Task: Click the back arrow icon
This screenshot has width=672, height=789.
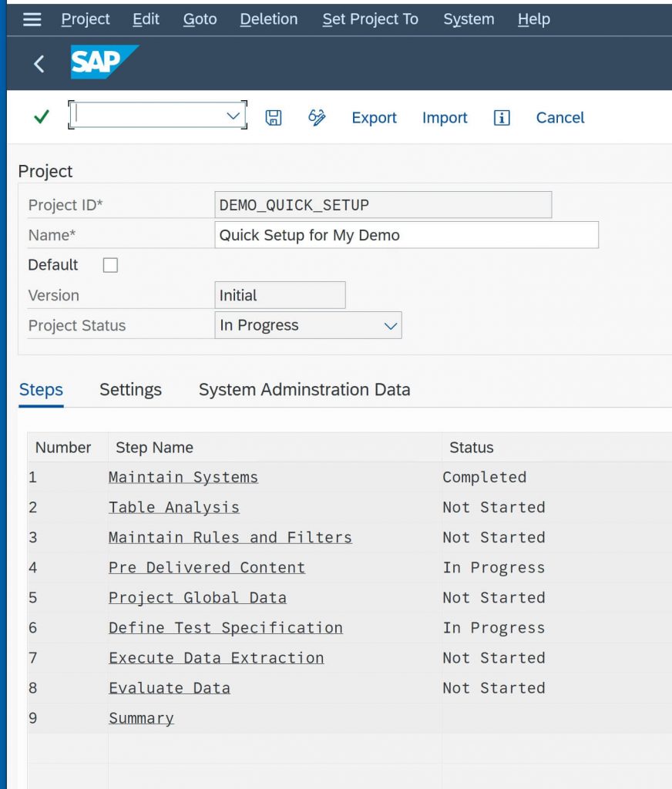Action: click(39, 64)
